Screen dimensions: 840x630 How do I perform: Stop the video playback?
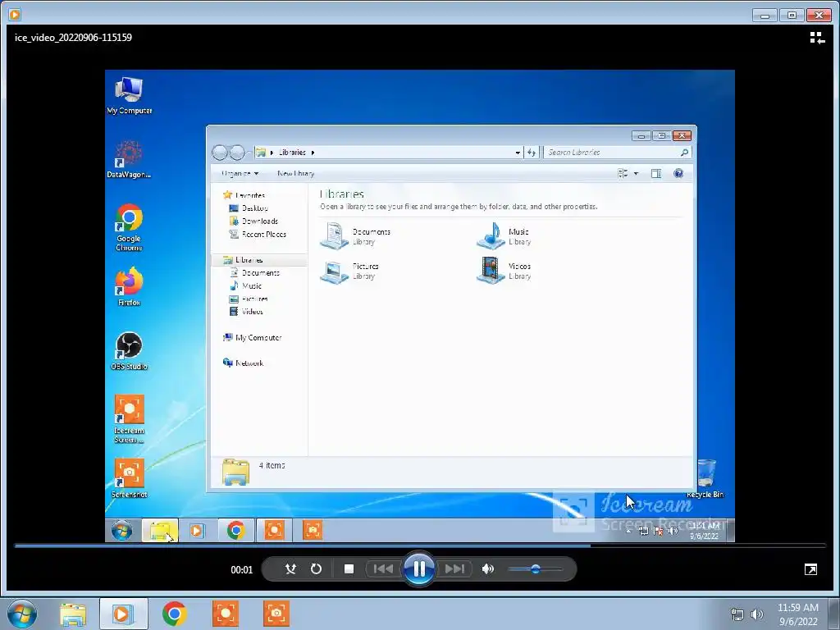point(349,569)
